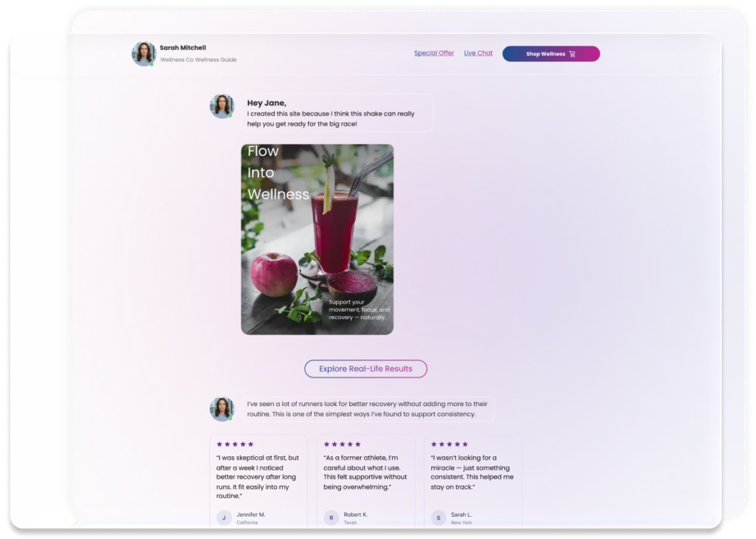Screen dimensions: 756x539
Task: Click the Flow Into Wellness smoothie image
Action: tap(317, 239)
